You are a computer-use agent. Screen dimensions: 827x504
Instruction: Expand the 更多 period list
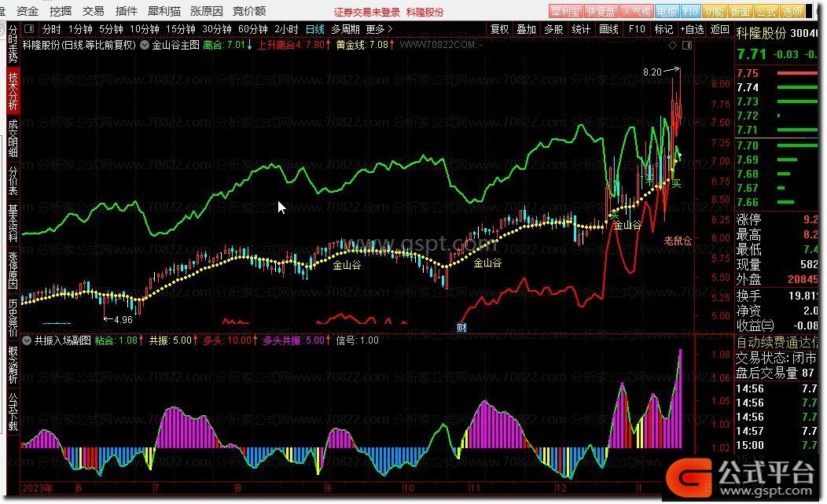click(379, 29)
